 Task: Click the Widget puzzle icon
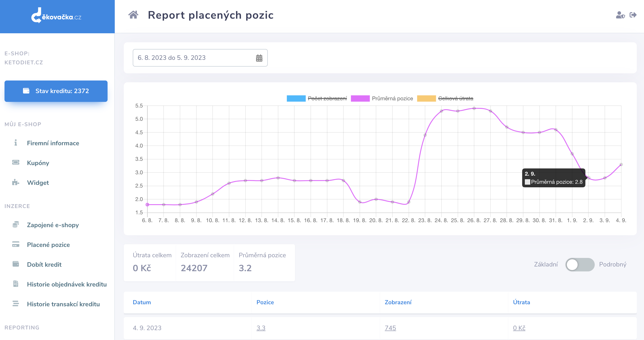point(16,182)
